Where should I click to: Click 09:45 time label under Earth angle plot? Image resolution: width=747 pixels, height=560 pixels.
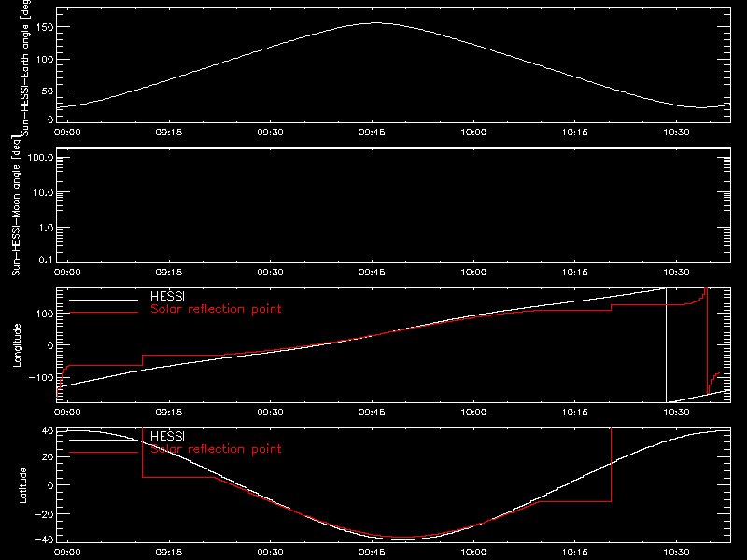372,132
